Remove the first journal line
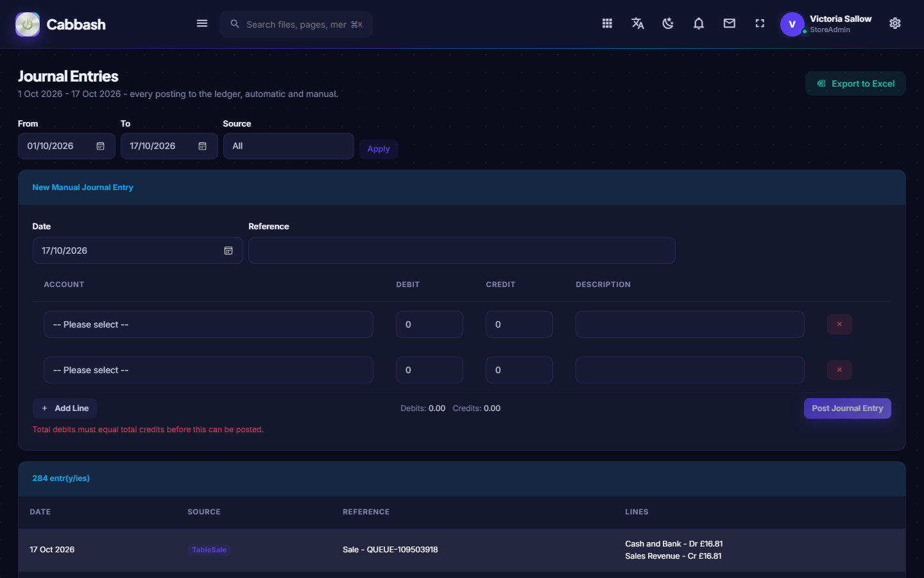This screenshot has height=578, width=924. (839, 324)
